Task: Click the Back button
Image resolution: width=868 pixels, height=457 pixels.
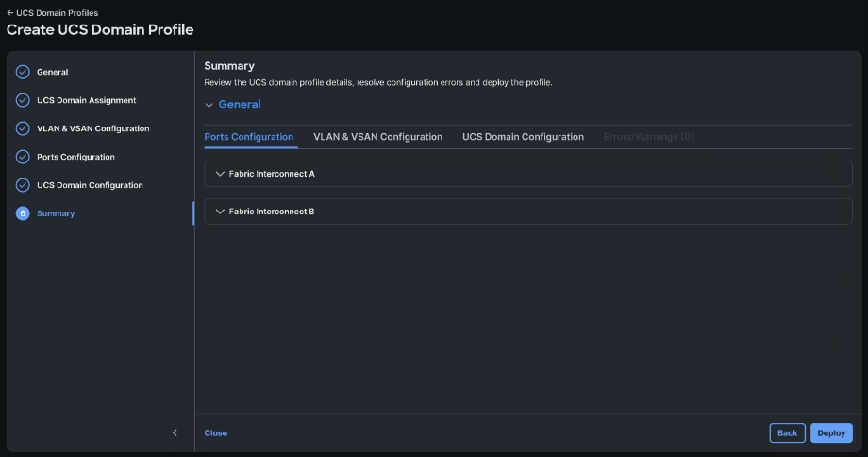Action: click(787, 433)
